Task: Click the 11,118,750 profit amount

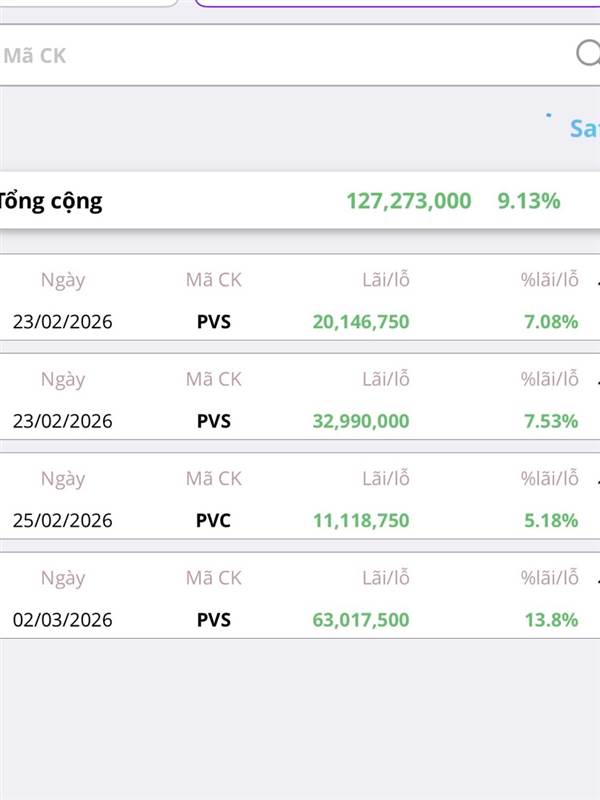Action: [360, 521]
